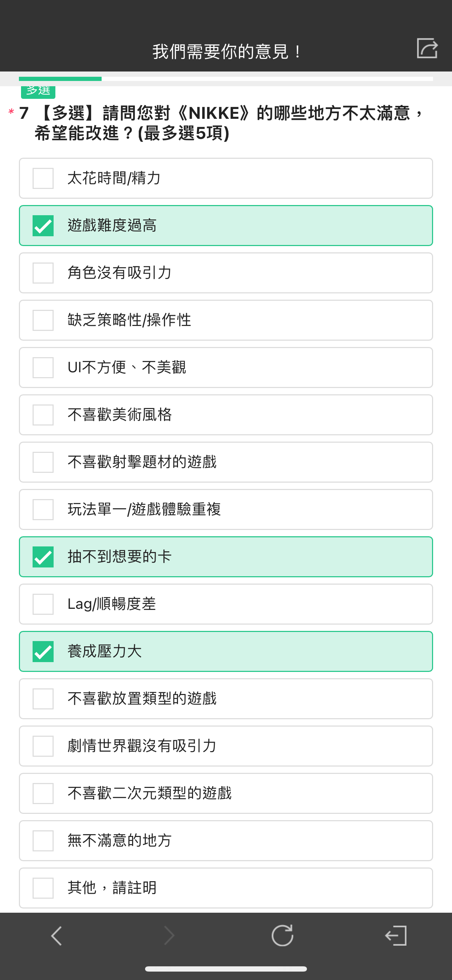Reload the survey page
Image resolution: width=452 pixels, height=980 pixels.
point(282,935)
